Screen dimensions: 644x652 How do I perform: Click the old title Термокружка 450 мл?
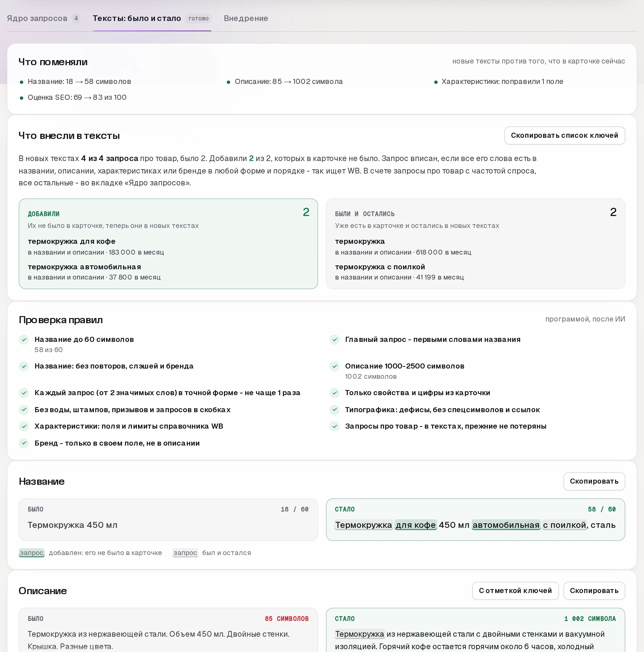(73, 525)
